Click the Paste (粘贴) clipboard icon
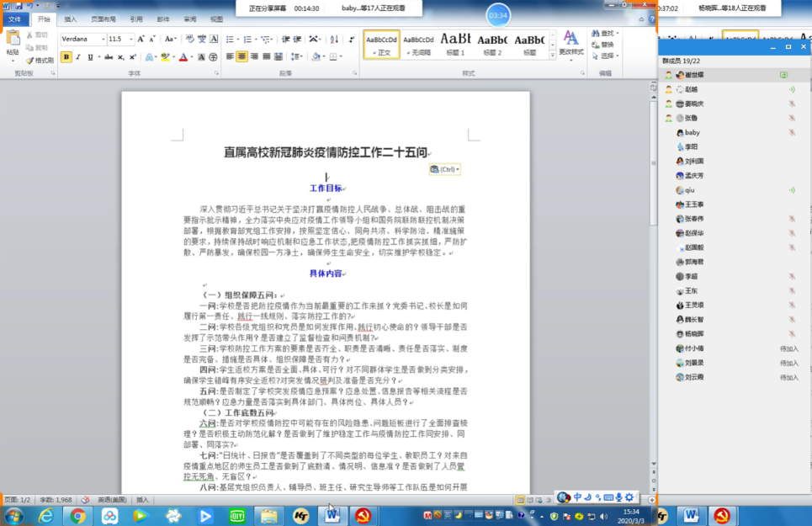Viewport: 812px width, 526px height. click(13, 40)
